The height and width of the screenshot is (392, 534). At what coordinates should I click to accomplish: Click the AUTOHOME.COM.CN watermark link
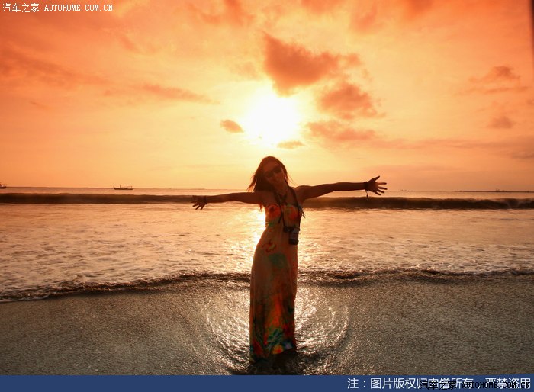(78, 8)
